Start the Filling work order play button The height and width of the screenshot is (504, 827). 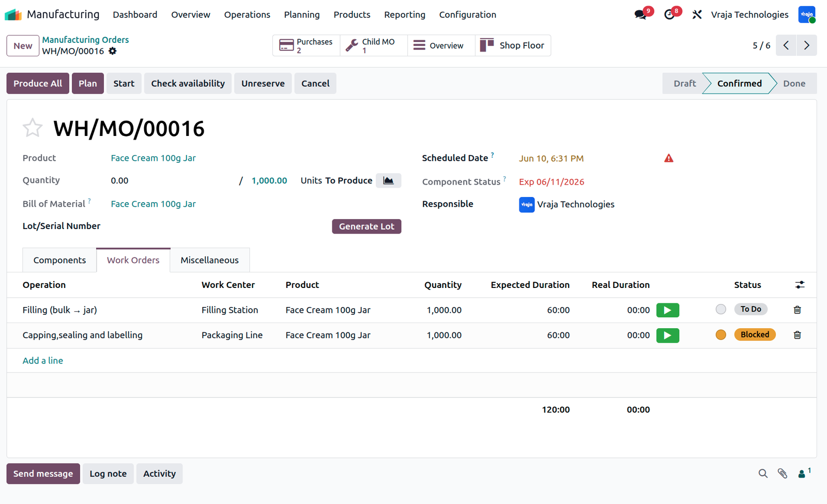(x=668, y=310)
